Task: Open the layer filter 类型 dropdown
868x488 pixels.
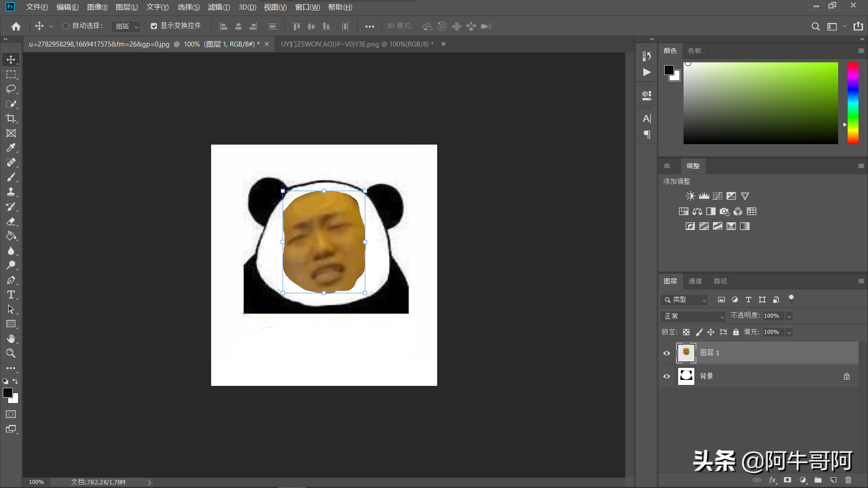Action: tap(684, 300)
